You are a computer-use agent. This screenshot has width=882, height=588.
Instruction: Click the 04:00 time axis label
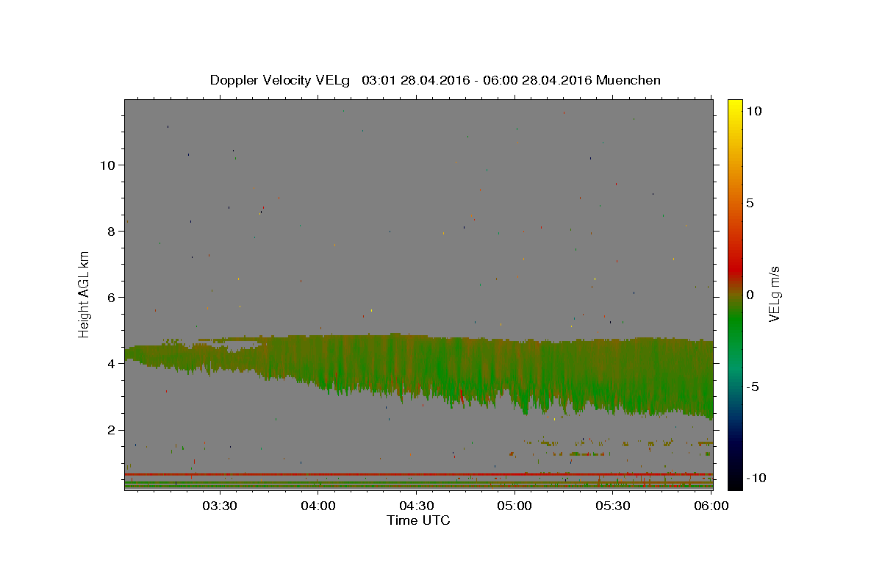pyautogui.click(x=318, y=506)
